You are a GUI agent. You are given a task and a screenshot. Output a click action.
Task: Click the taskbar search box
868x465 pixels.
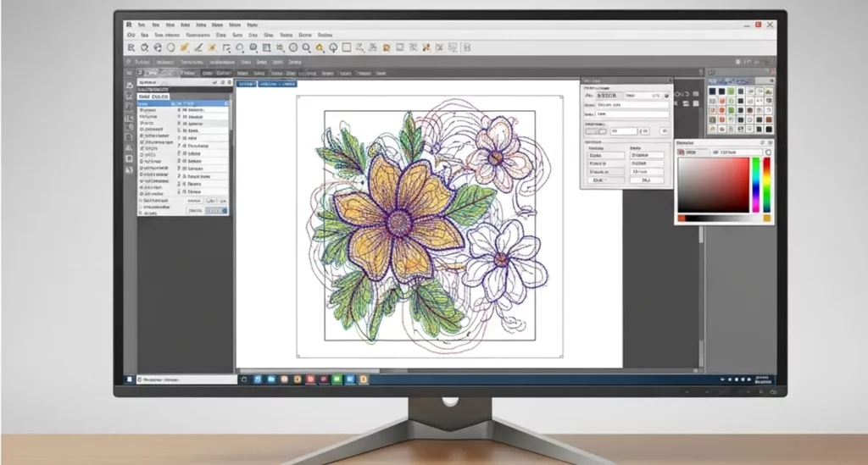tap(186, 379)
